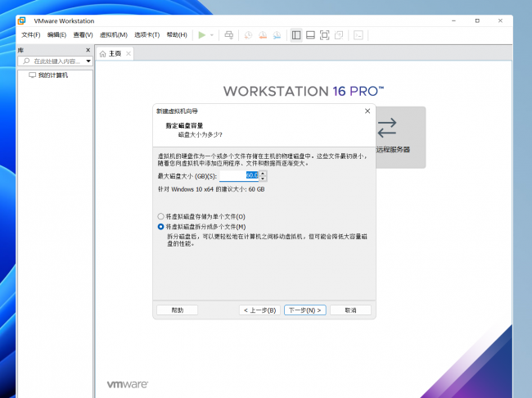Click the Unity mode icon
Image resolution: width=532 pixels, height=398 pixels.
(x=339, y=35)
